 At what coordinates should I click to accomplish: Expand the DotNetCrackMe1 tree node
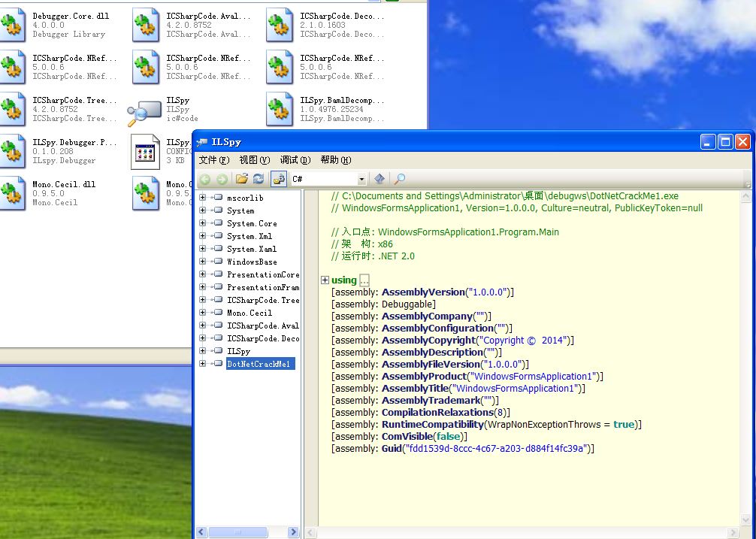click(202, 364)
